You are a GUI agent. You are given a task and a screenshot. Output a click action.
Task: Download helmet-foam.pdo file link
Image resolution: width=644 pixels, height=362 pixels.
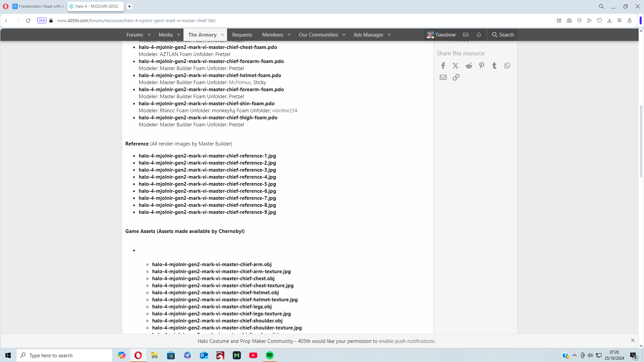pyautogui.click(x=210, y=75)
